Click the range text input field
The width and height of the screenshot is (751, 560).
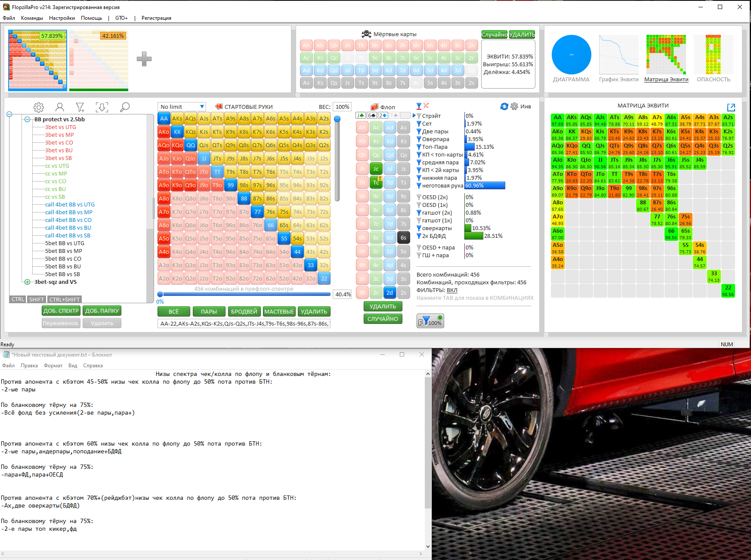coord(244,323)
